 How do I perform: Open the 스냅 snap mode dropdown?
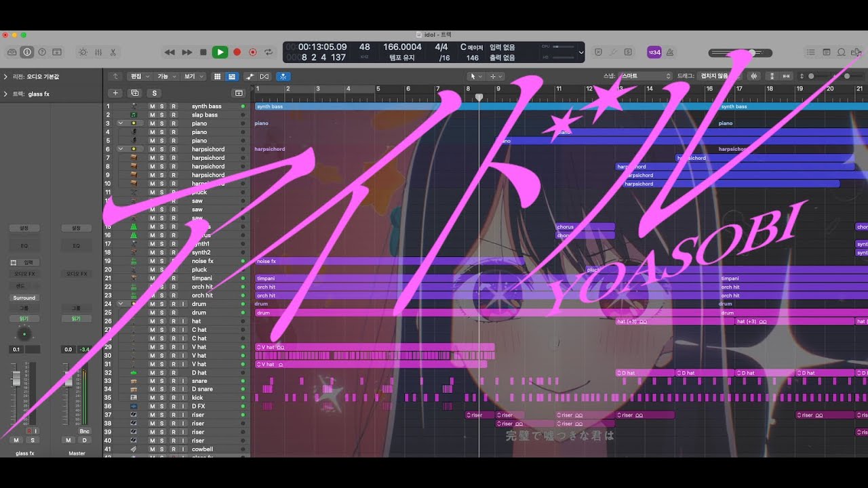pyautogui.click(x=646, y=77)
